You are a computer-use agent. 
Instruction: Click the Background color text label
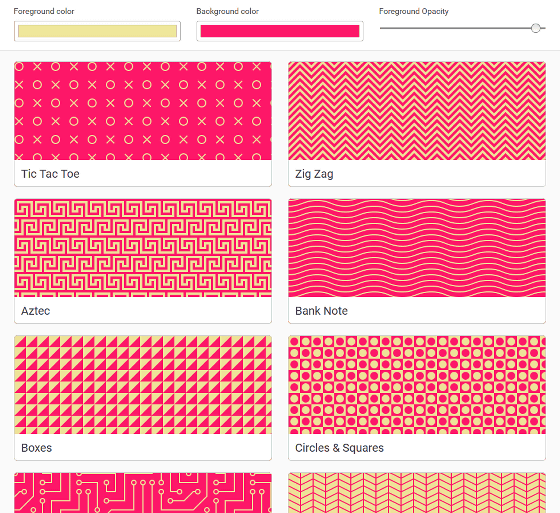point(228,11)
